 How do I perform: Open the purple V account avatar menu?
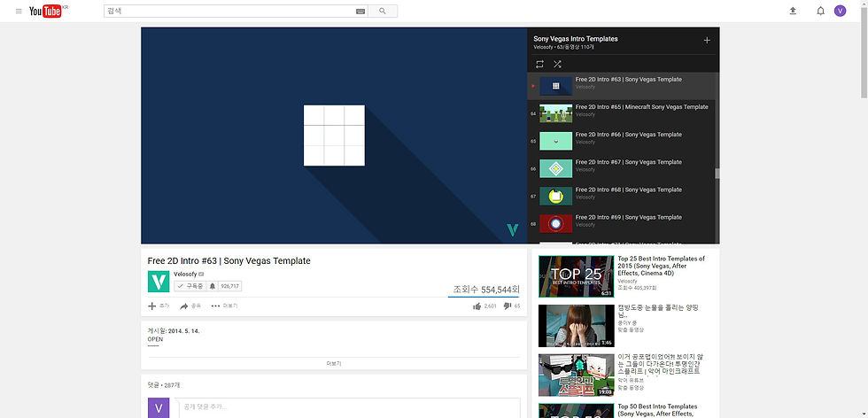point(840,12)
